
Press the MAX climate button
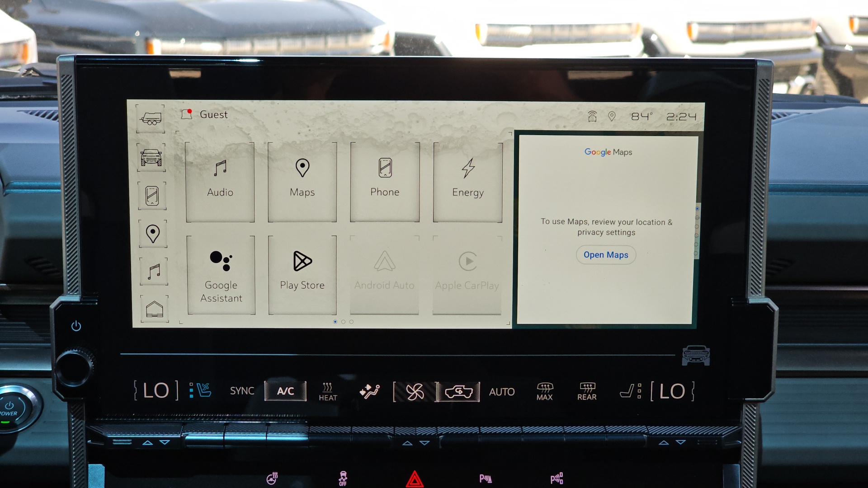(542, 391)
